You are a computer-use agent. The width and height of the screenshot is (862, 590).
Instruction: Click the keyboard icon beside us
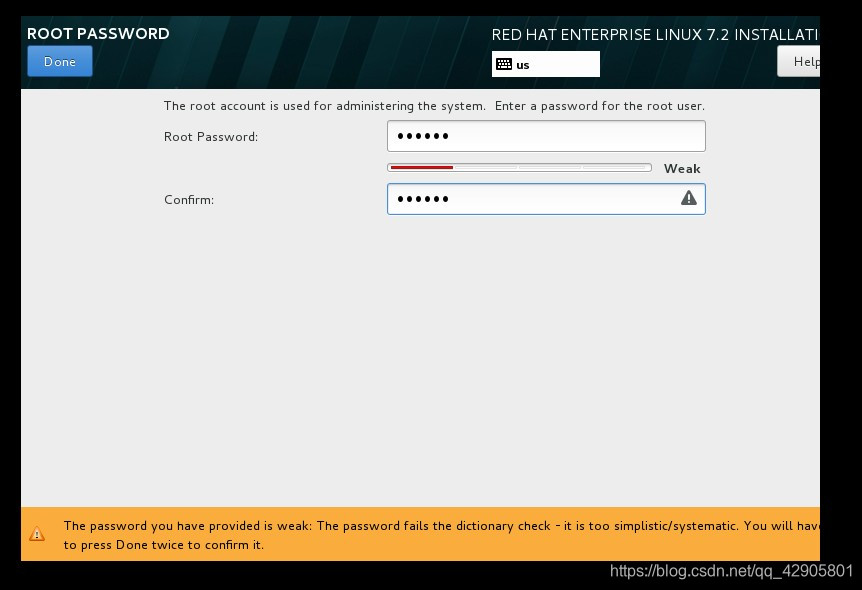(504, 64)
